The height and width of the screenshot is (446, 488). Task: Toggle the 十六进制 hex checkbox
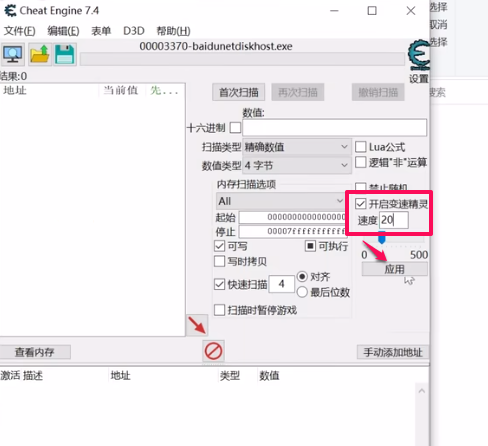236,128
